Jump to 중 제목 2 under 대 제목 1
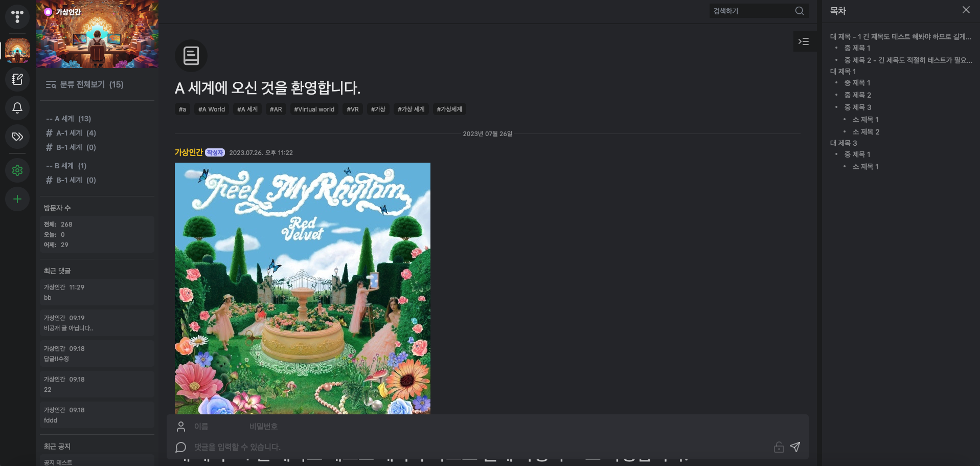 [857, 95]
